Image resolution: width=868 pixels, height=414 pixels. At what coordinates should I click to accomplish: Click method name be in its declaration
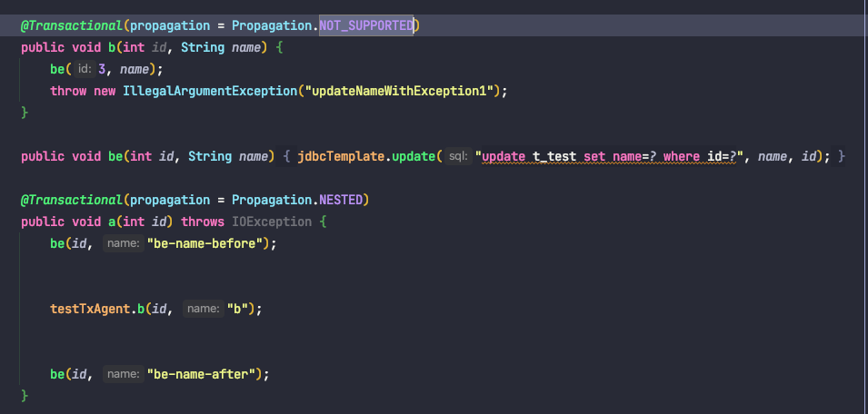[115, 156]
